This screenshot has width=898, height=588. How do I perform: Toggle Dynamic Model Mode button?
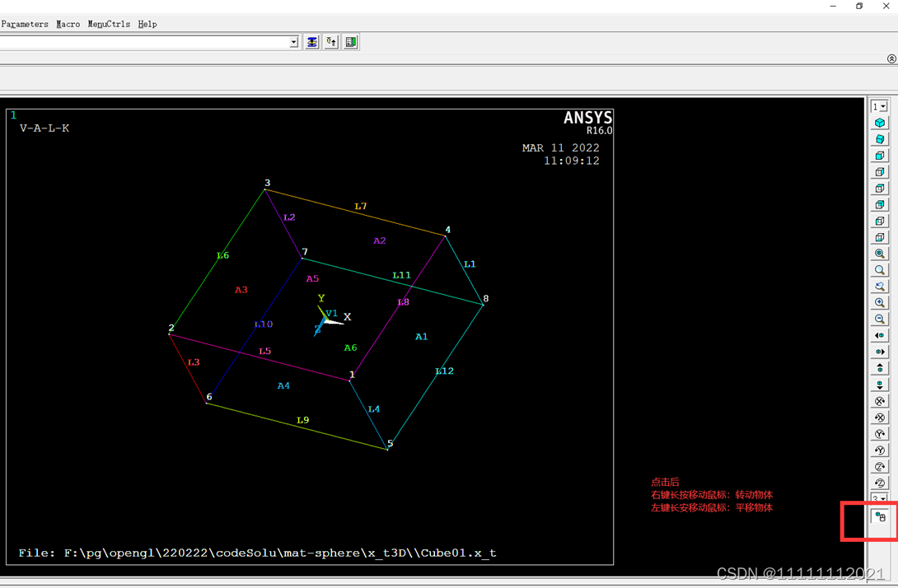[880, 517]
